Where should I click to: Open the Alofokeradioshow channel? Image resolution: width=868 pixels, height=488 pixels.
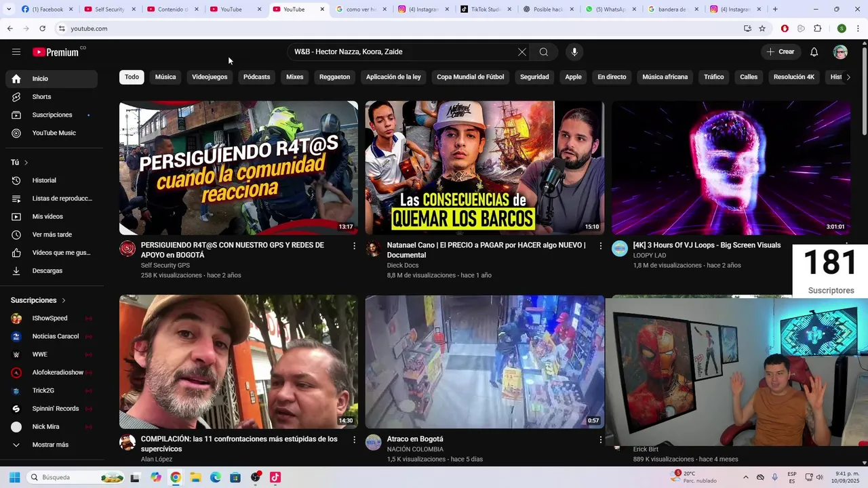pos(52,373)
